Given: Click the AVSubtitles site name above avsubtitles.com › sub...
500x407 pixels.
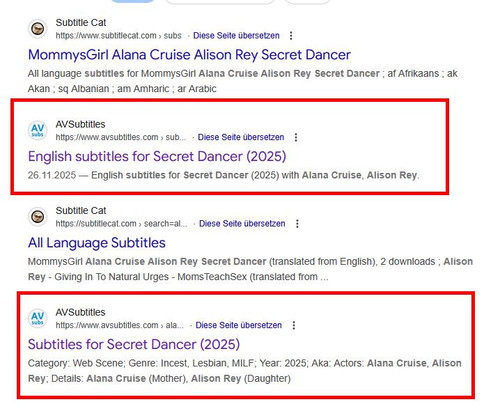Looking at the screenshot, I should pyautogui.click(x=80, y=124).
